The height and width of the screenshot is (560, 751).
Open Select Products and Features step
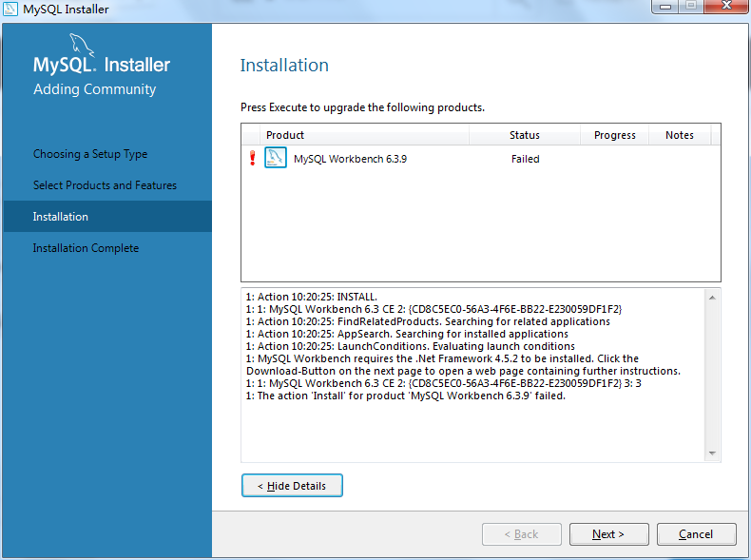click(105, 184)
